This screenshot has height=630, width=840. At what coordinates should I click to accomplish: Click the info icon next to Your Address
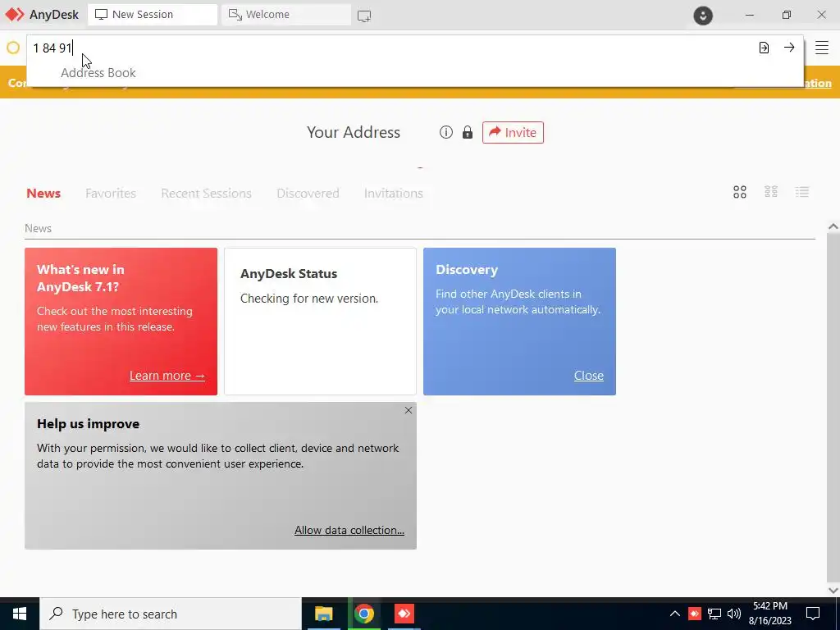[x=445, y=132]
